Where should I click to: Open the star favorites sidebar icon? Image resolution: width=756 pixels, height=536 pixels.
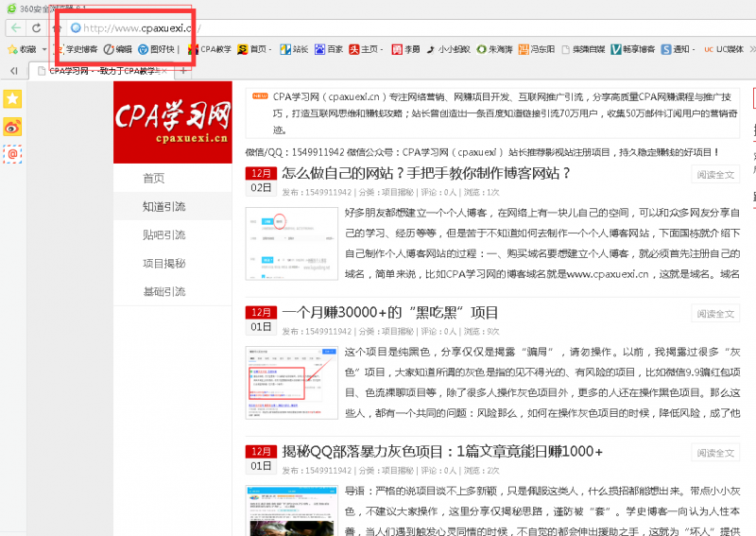pyautogui.click(x=13, y=98)
